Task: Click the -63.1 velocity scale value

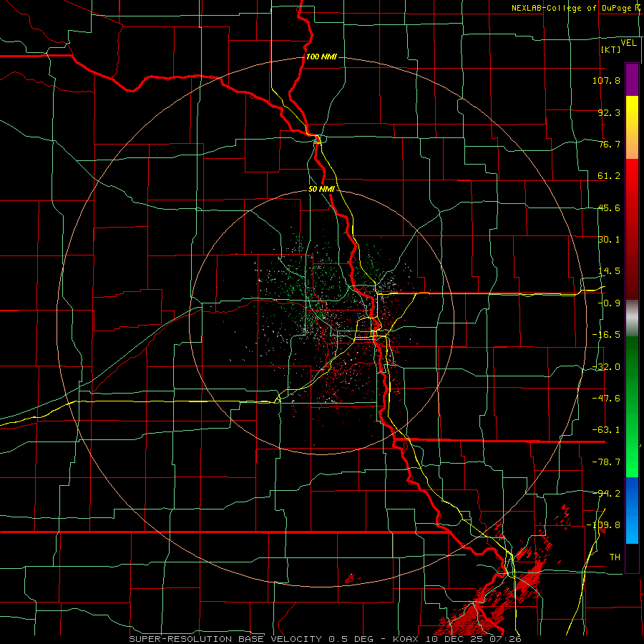Action: coord(606,430)
